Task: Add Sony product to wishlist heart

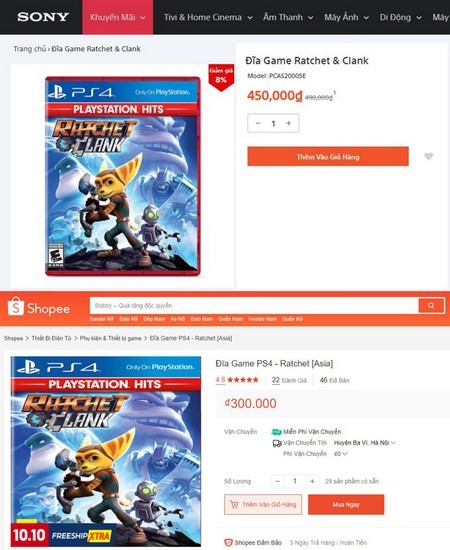Action: click(429, 156)
